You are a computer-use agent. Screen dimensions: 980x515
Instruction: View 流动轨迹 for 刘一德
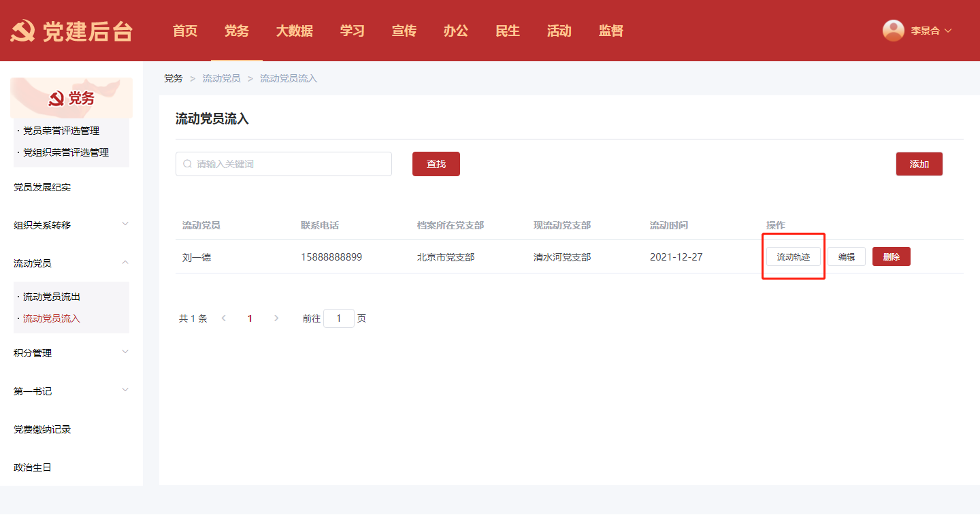pos(793,256)
